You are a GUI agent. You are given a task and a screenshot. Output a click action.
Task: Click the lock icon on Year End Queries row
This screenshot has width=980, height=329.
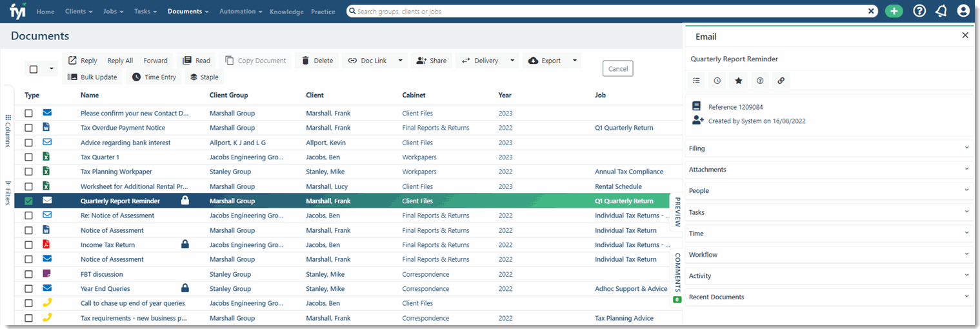pyautogui.click(x=185, y=288)
